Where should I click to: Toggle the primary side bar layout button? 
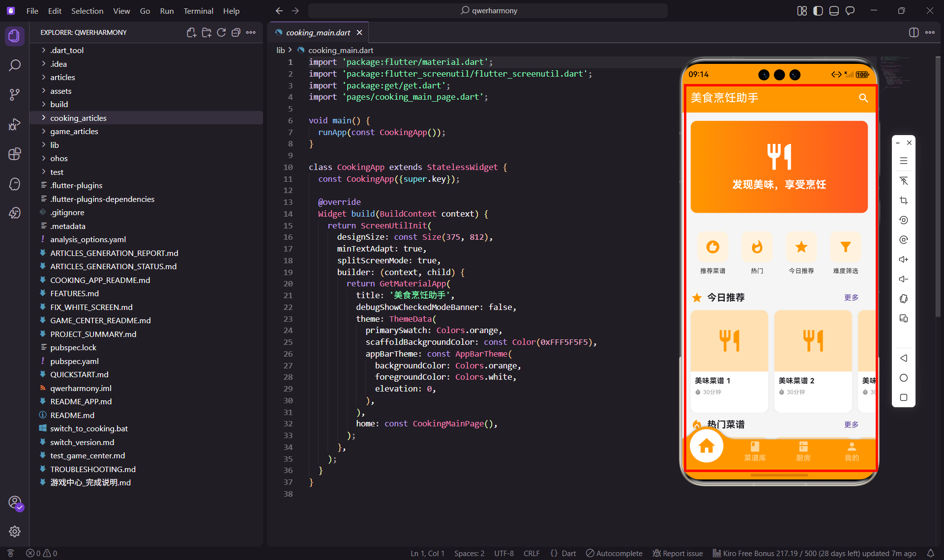818,11
